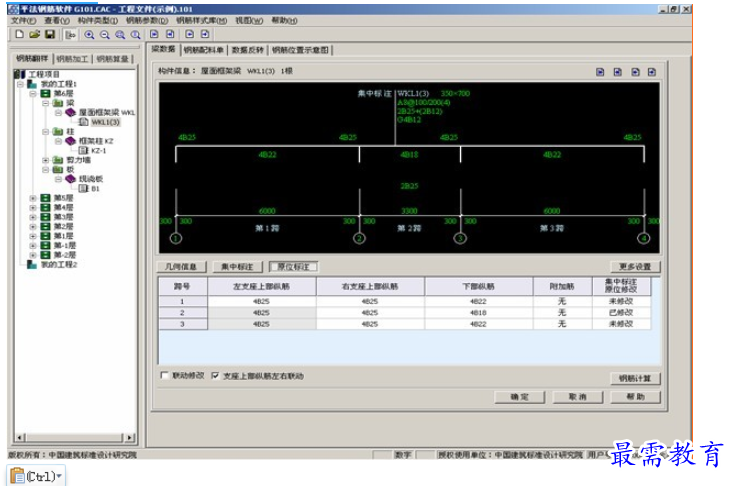This screenshot has width=732, height=486.
Task: Click the purple book icon of 屋面框架梁 WKL
Action: click(x=70, y=112)
